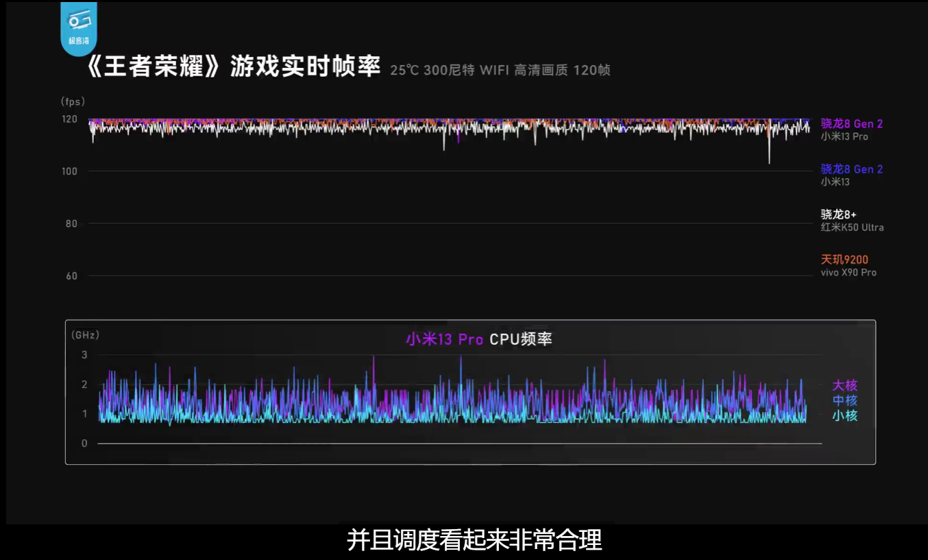Viewport: 928px width, 560px height.
Task: Expand the vivo X90 Pro legend entry
Action: click(850, 272)
